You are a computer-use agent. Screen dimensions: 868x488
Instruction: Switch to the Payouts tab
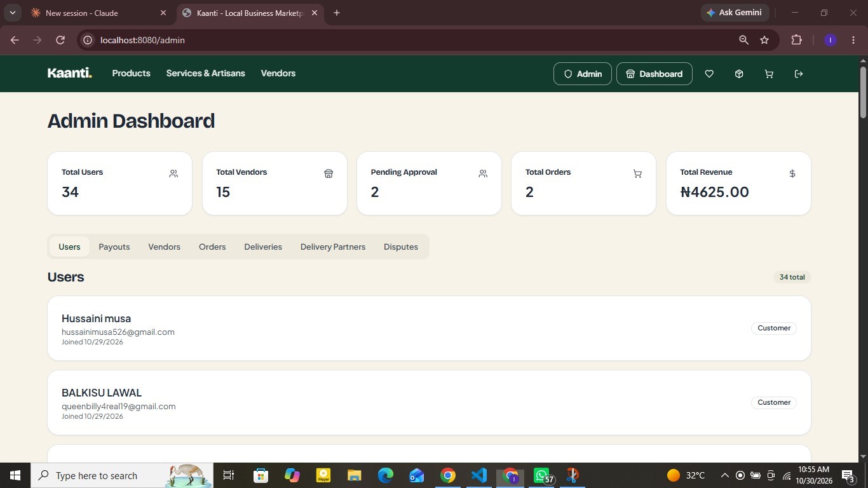pos(114,247)
